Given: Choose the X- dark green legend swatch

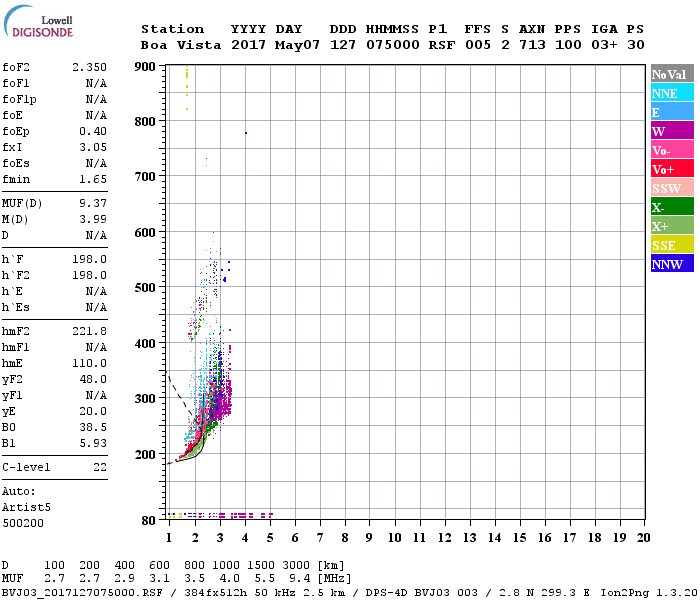Looking at the screenshot, I should (672, 207).
